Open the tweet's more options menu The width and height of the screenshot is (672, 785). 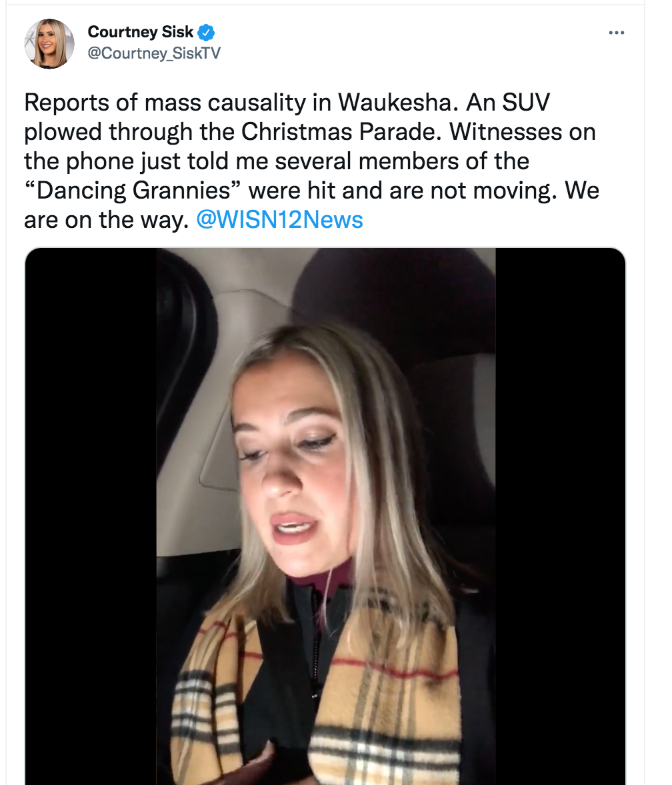[617, 33]
